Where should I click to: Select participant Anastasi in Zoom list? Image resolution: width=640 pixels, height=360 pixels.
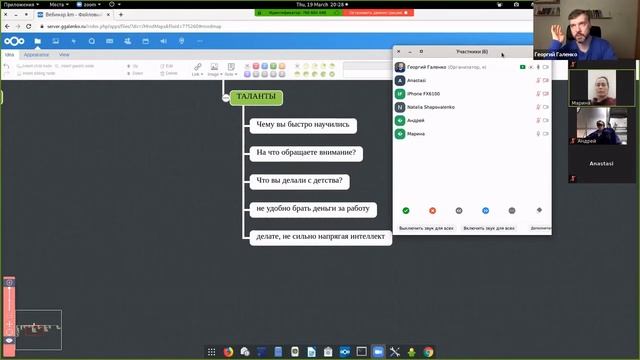pos(472,80)
